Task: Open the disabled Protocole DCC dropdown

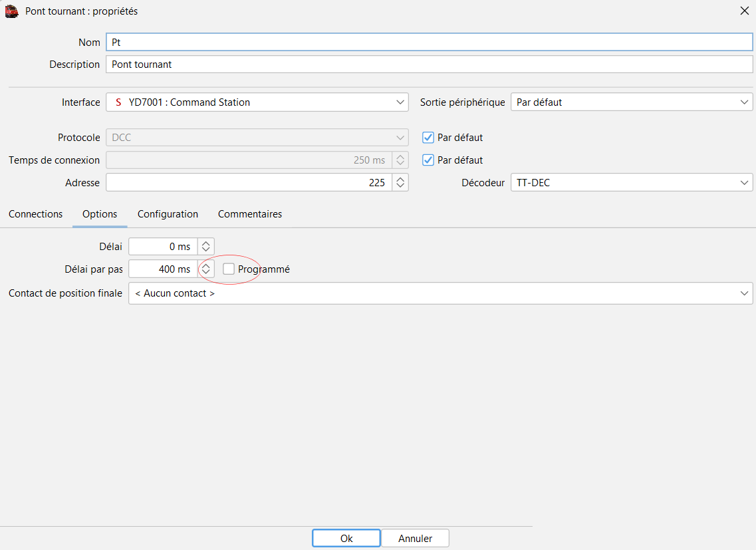Action: (x=257, y=138)
